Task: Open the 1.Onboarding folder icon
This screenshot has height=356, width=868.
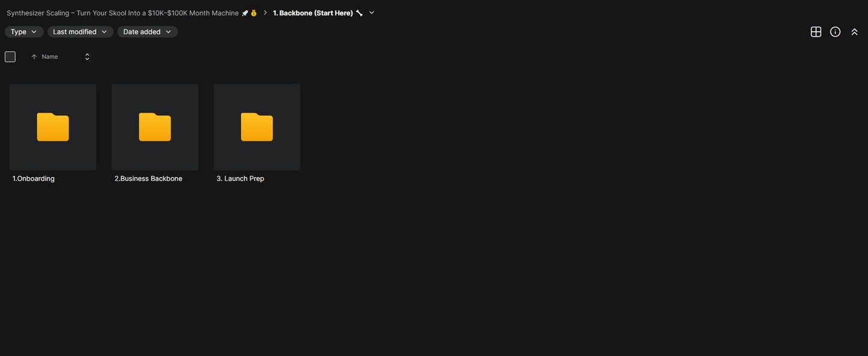Action: 53,127
